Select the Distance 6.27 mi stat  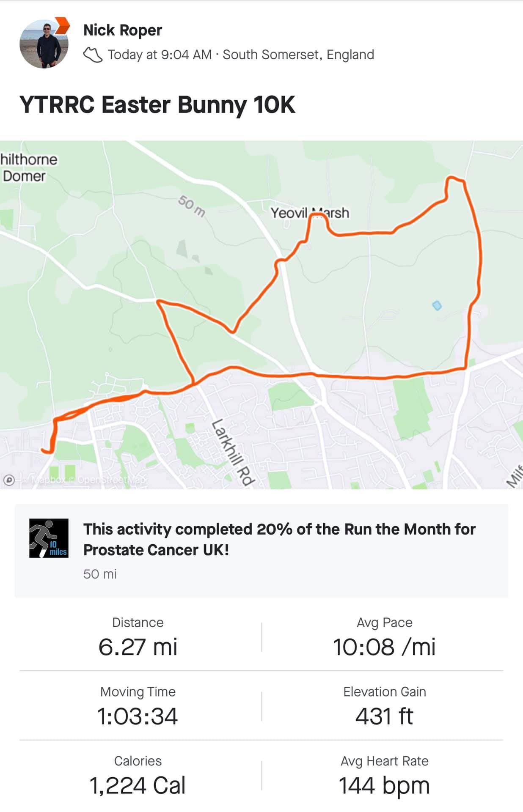[138, 637]
